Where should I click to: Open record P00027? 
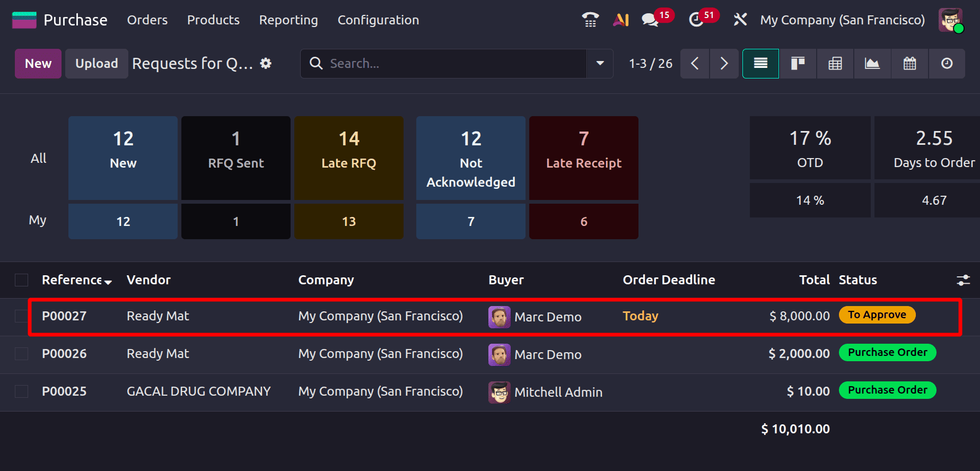64,316
